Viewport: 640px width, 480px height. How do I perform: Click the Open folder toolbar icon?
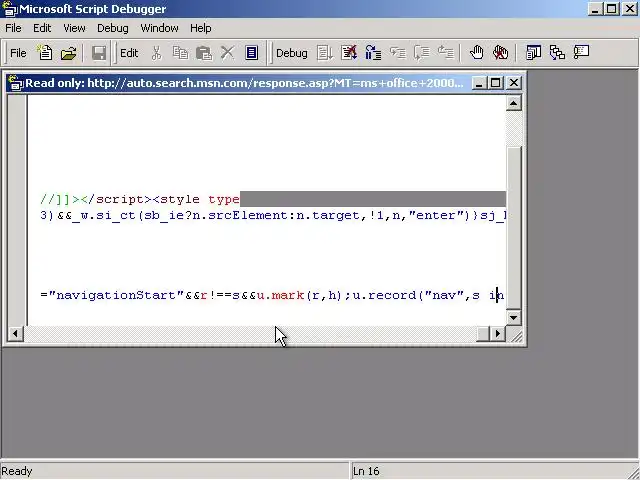click(69, 53)
